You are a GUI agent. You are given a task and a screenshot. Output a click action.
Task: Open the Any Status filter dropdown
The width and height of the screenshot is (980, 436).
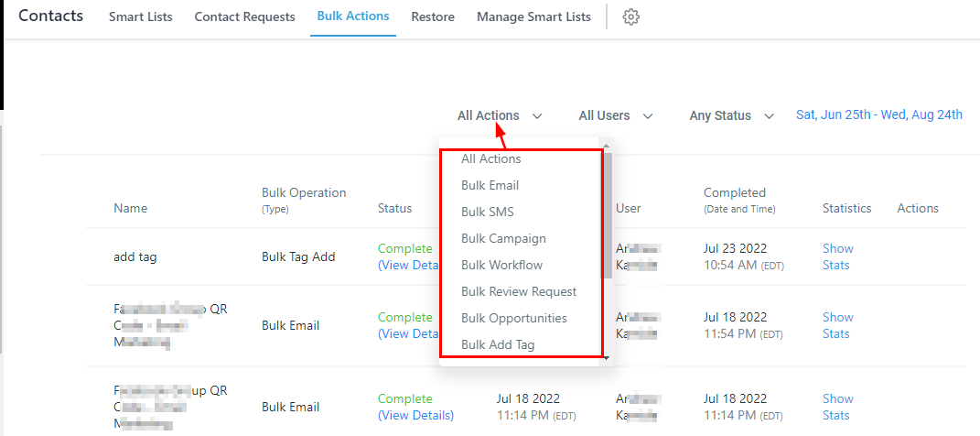731,115
